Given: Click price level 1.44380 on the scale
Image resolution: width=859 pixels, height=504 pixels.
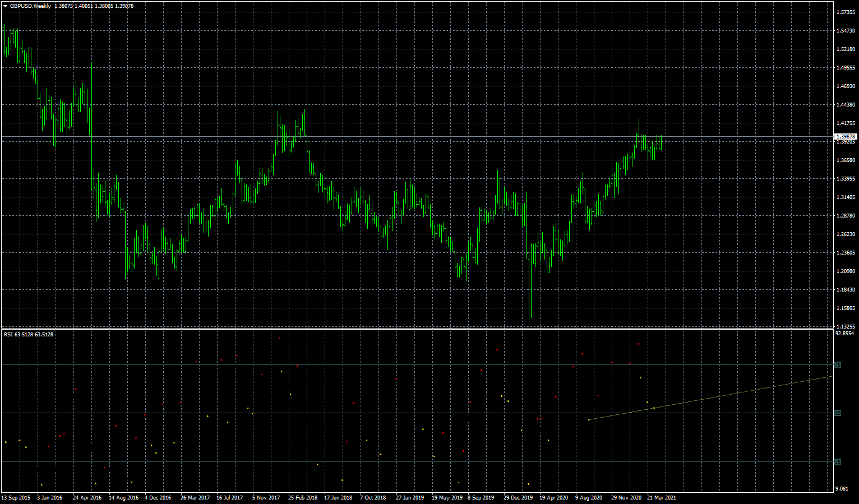Looking at the screenshot, I should click(x=846, y=104).
